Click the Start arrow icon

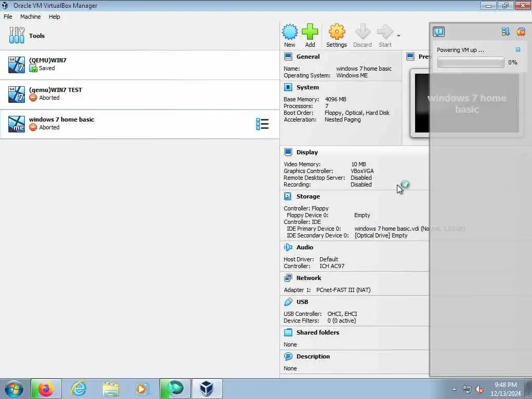(x=385, y=32)
